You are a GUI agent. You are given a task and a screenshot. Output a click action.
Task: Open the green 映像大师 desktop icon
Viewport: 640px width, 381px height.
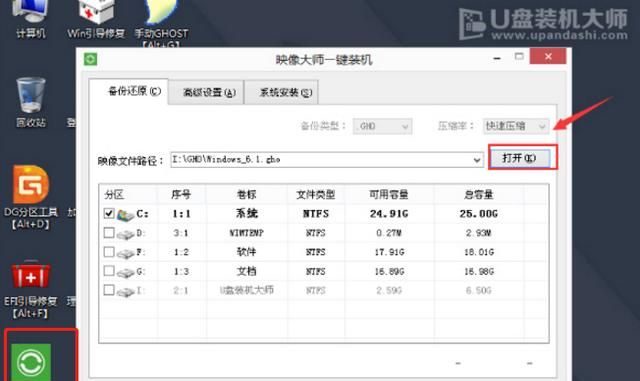click(31, 362)
